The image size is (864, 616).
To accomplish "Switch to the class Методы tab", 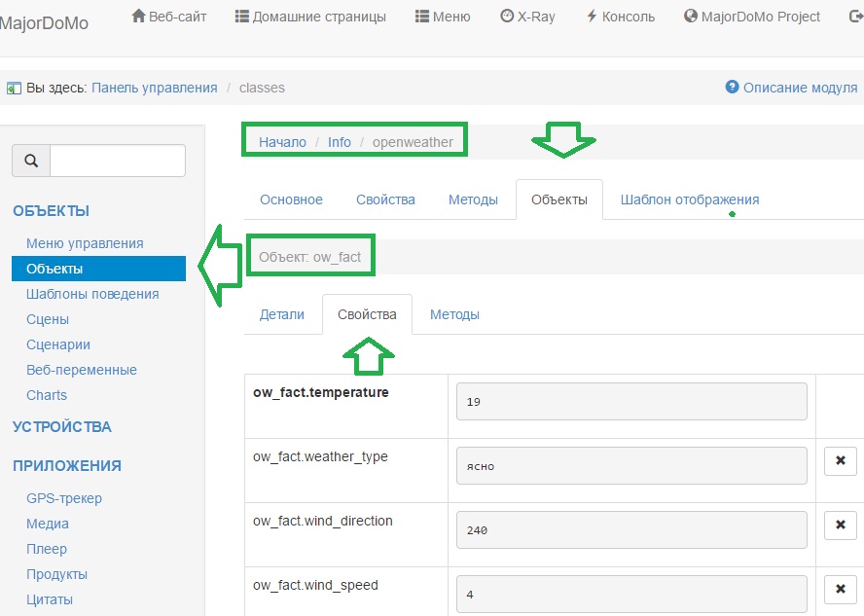I will 473,199.
